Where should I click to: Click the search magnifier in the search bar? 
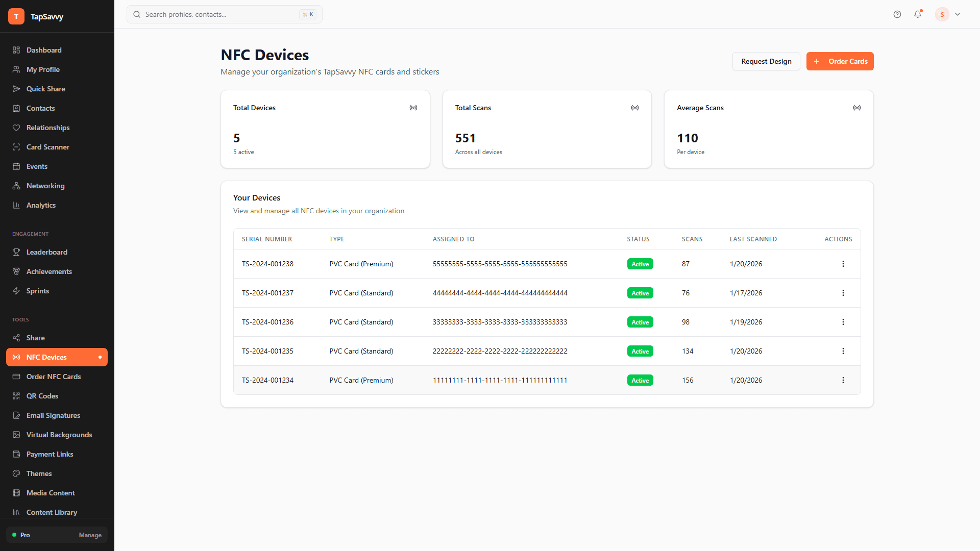point(136,14)
